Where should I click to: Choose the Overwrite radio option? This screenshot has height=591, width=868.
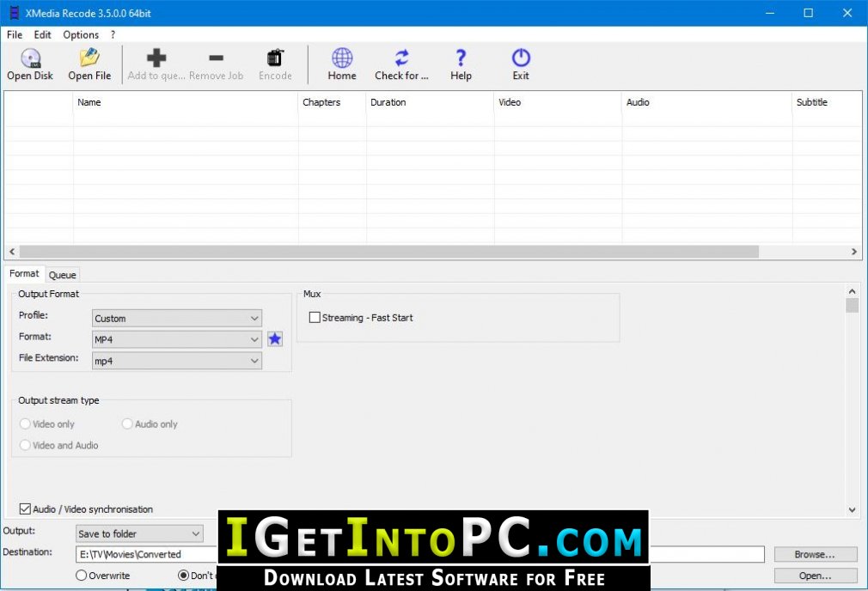pyautogui.click(x=82, y=576)
